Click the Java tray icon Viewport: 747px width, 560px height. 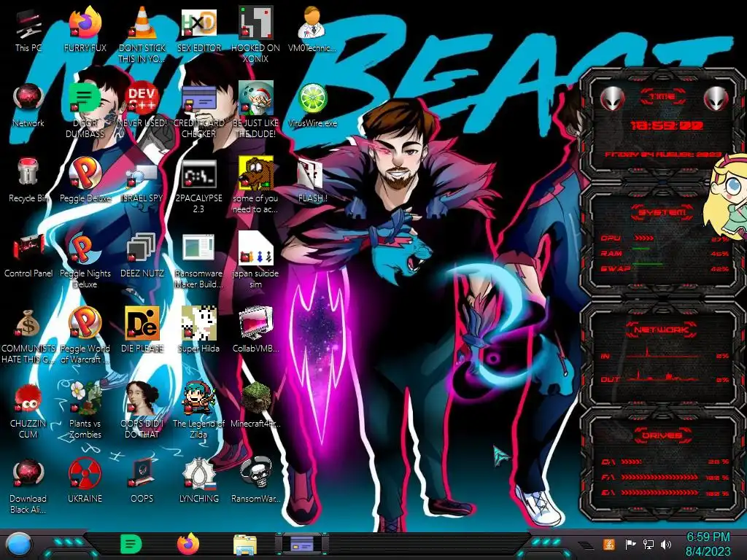click(x=608, y=544)
